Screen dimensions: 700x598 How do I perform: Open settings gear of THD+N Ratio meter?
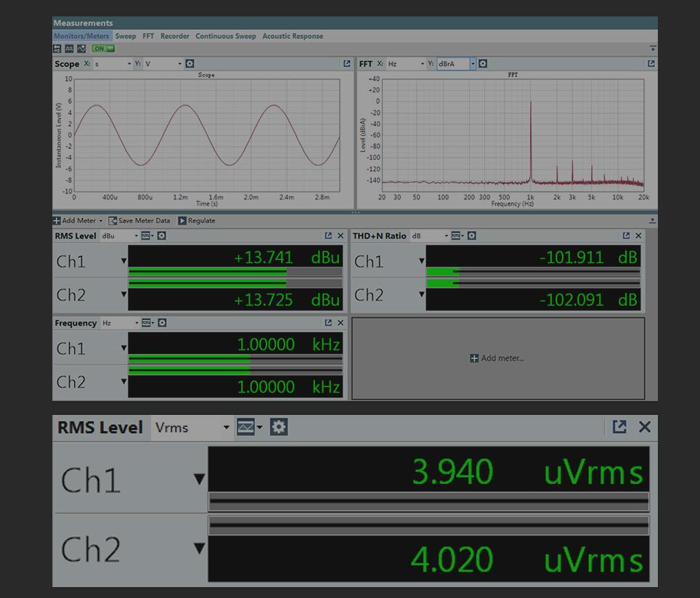(472, 235)
